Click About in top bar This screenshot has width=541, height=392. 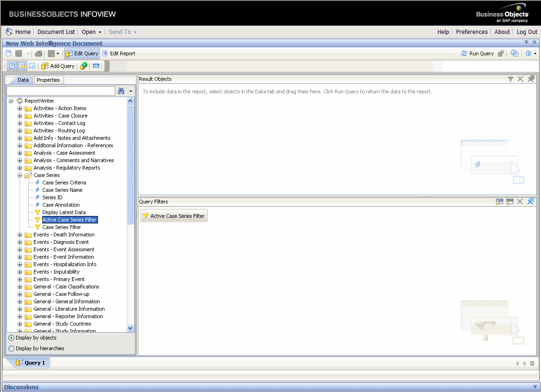click(x=502, y=32)
